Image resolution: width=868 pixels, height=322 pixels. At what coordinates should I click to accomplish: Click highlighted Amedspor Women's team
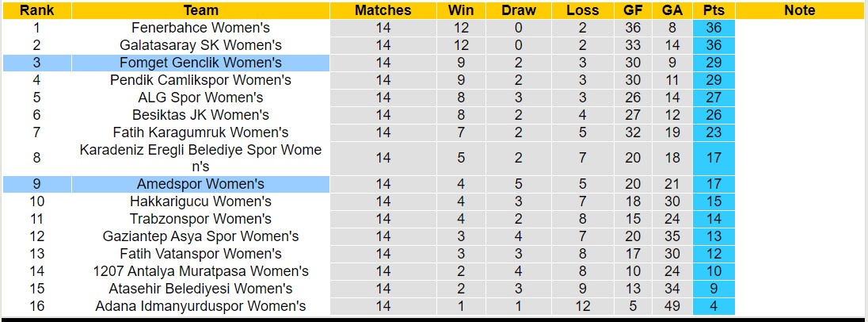[200, 184]
